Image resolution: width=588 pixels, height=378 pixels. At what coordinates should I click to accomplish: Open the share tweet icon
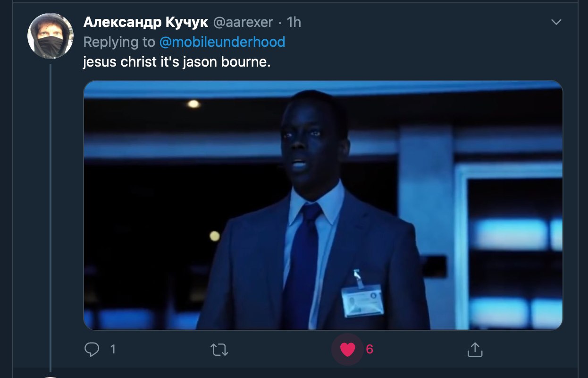pos(474,350)
